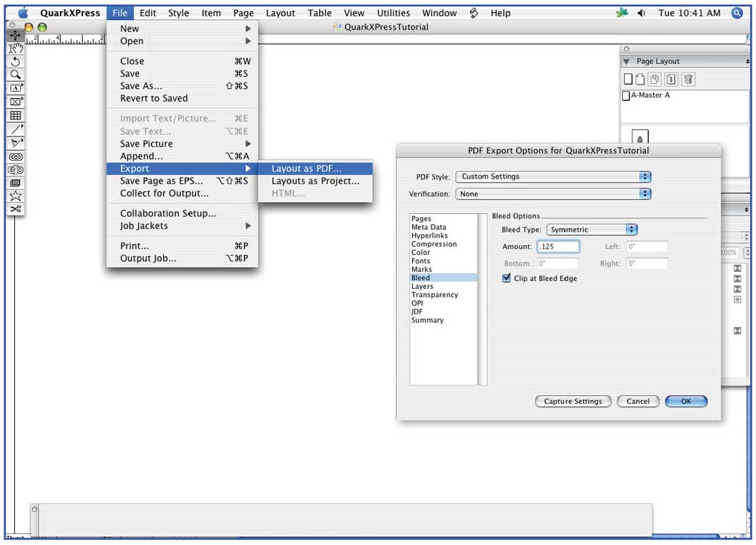Open the Utilities menu
The width and height of the screenshot is (756, 545).
pyautogui.click(x=393, y=13)
